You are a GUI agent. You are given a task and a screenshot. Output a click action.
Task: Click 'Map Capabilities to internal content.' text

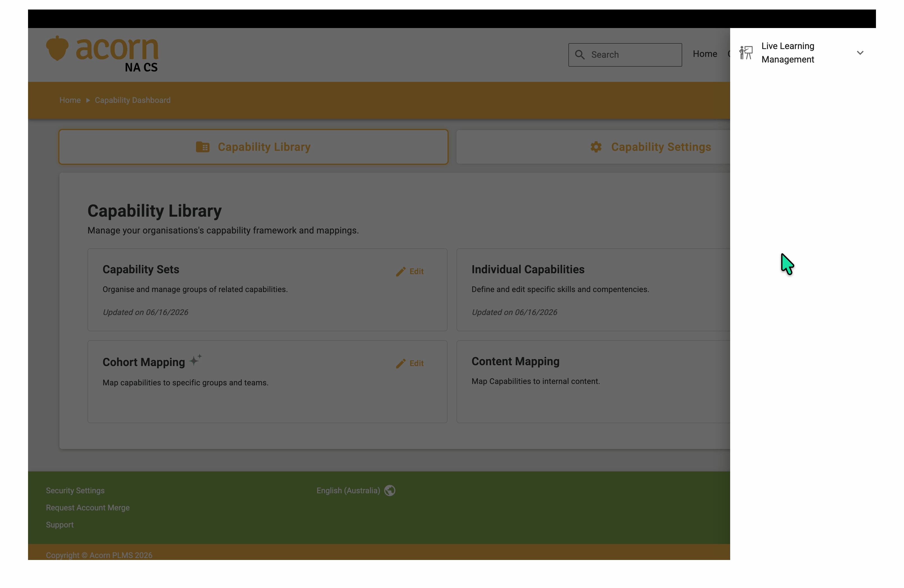[536, 381]
